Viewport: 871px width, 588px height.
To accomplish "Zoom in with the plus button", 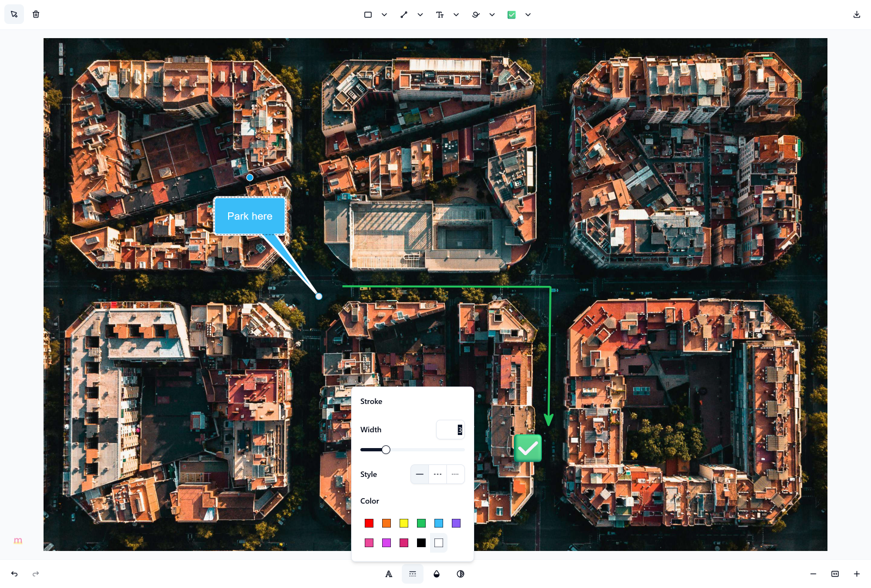I will pos(857,574).
